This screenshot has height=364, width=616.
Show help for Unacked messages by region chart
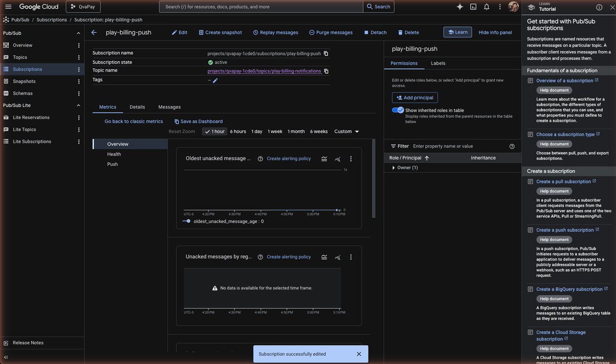(260, 257)
